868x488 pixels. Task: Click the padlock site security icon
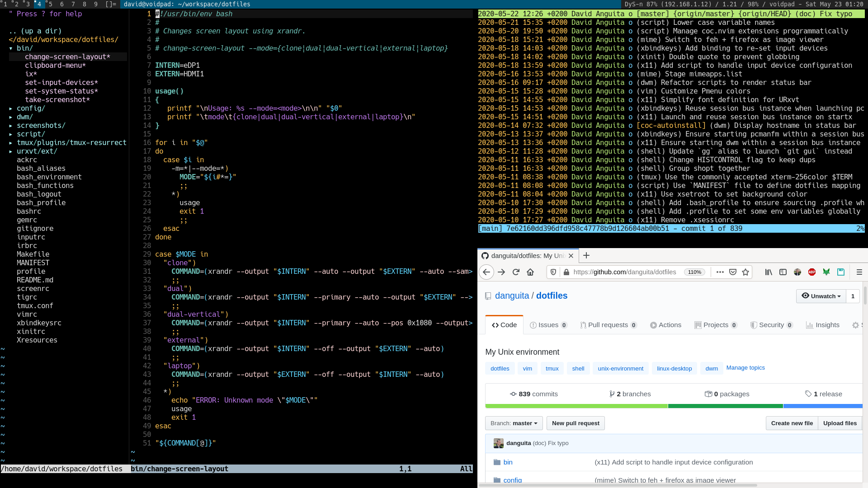pyautogui.click(x=566, y=272)
